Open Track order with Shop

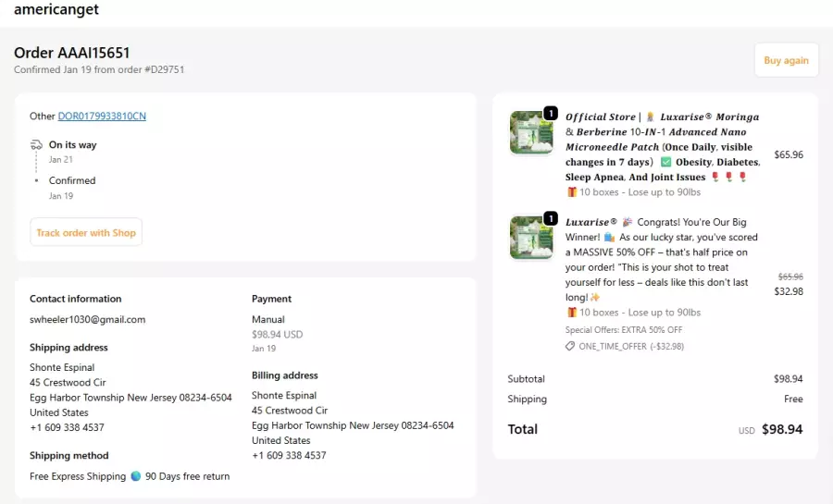[86, 232]
